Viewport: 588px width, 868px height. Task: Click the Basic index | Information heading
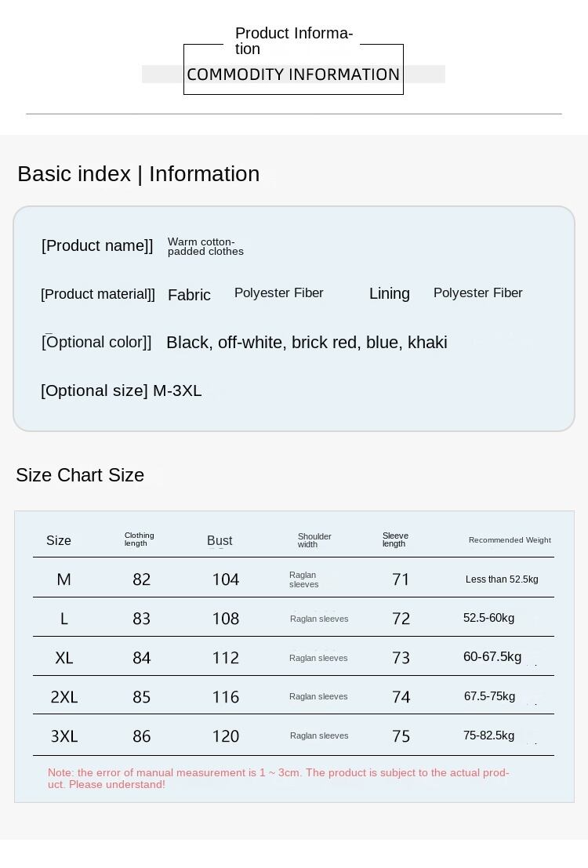coord(138,174)
